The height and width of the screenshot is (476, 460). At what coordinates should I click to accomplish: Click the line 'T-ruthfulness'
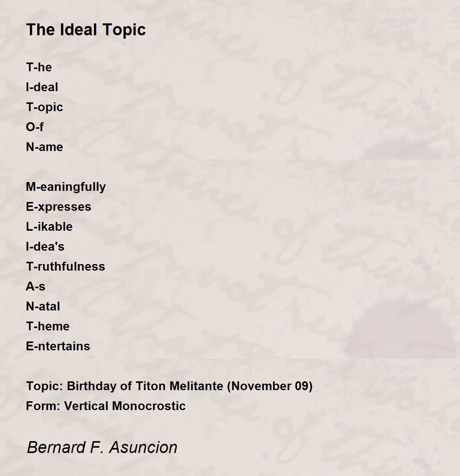66,266
